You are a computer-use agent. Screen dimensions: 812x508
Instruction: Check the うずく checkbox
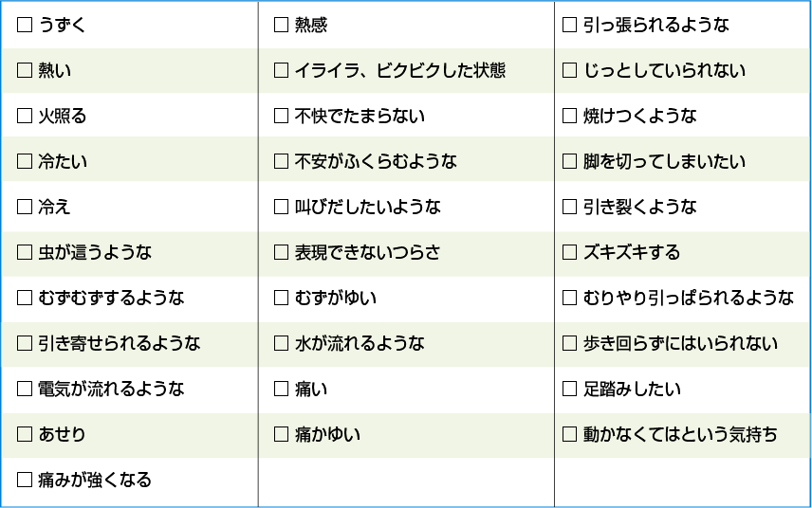25,26
